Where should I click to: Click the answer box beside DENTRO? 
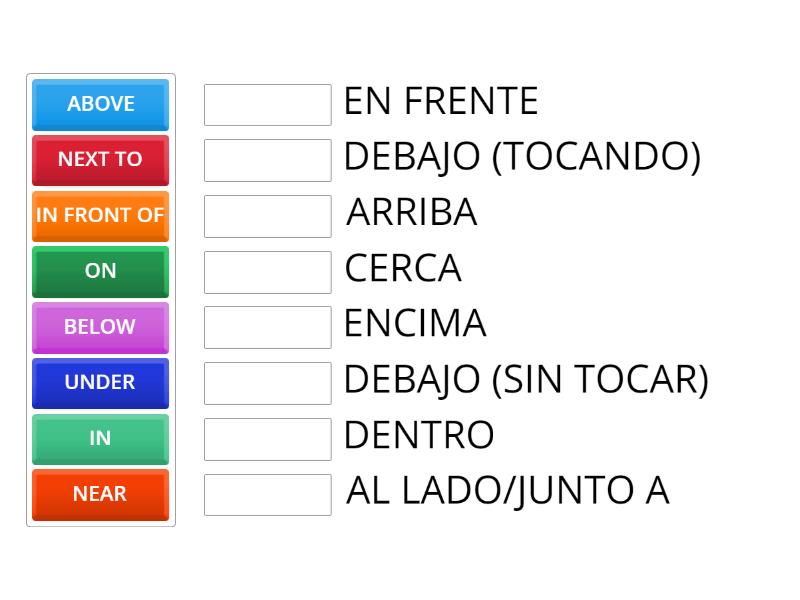[x=267, y=437]
